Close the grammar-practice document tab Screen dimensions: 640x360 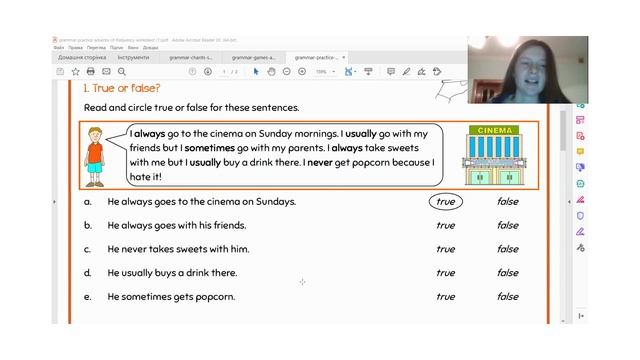point(344,58)
